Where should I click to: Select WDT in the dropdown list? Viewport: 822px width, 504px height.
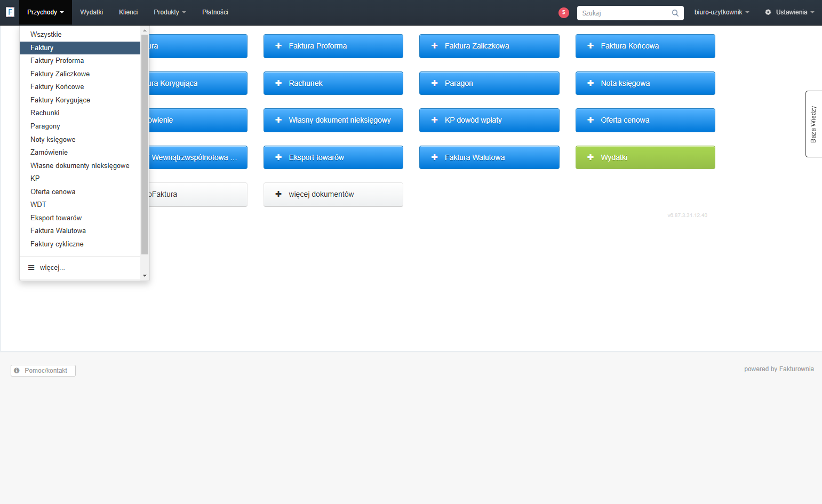pos(80,205)
